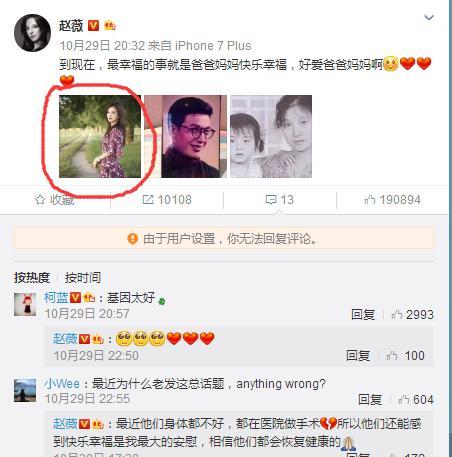Open the black-and-white mother and child photo
This screenshot has height=457, width=452.
point(271,136)
